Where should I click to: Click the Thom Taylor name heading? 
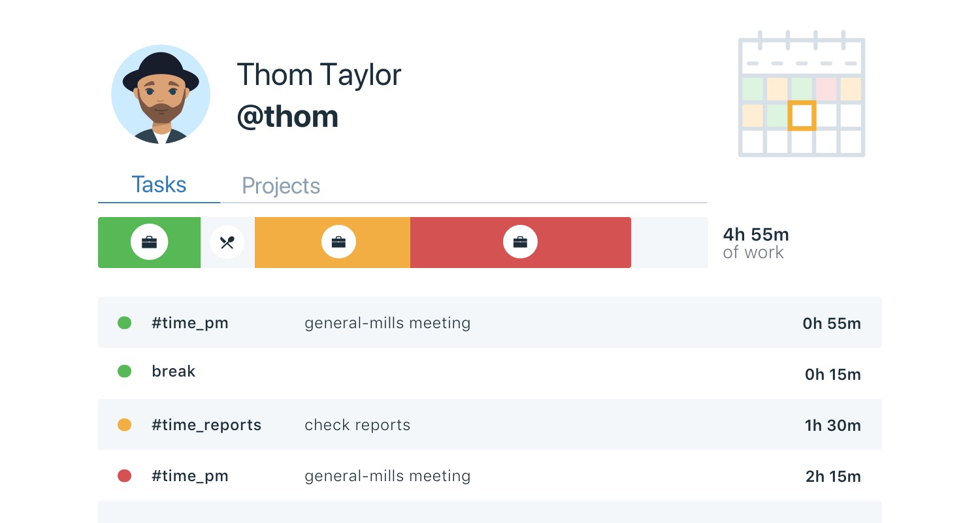click(x=319, y=75)
